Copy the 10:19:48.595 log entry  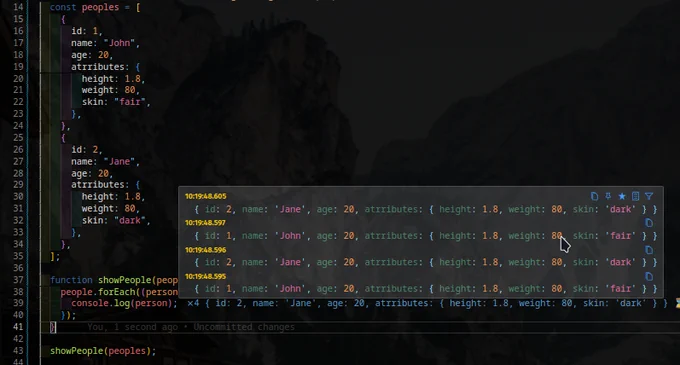pos(649,276)
